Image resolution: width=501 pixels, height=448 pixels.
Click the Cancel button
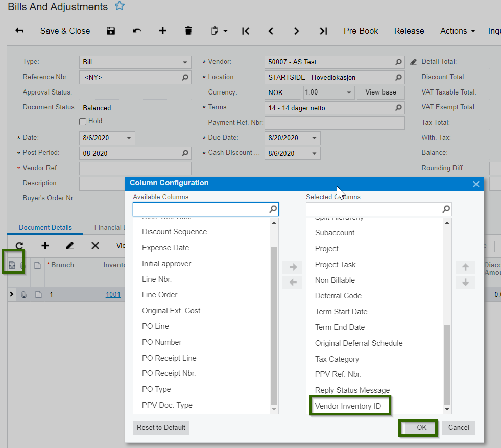[x=459, y=428]
